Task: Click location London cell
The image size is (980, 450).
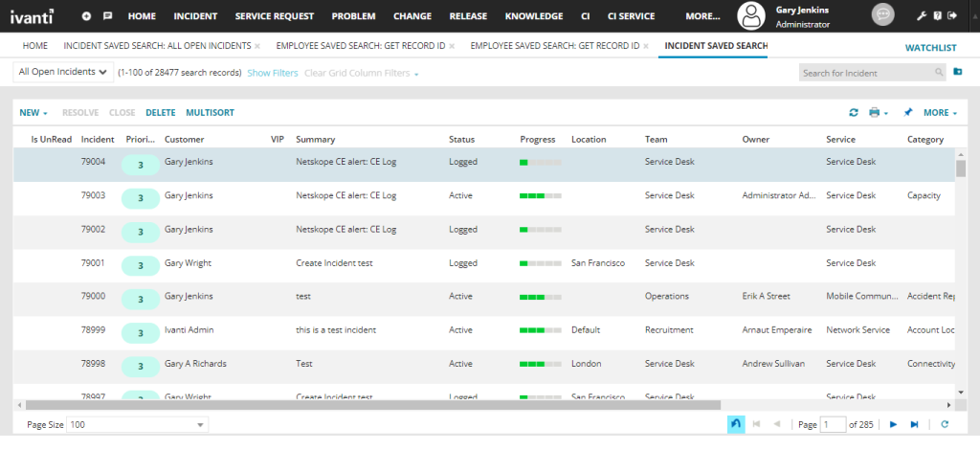Action: (587, 364)
